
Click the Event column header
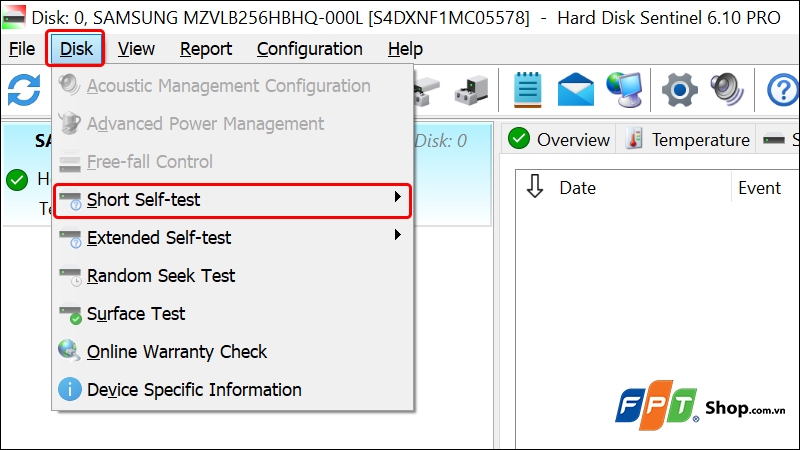(759, 188)
